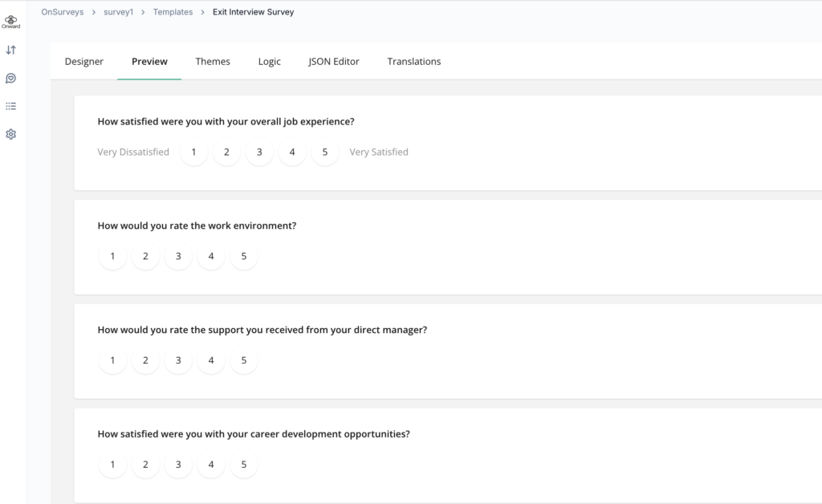The width and height of the screenshot is (822, 504).
Task: Select 4 for direct manager support
Action: point(211,361)
